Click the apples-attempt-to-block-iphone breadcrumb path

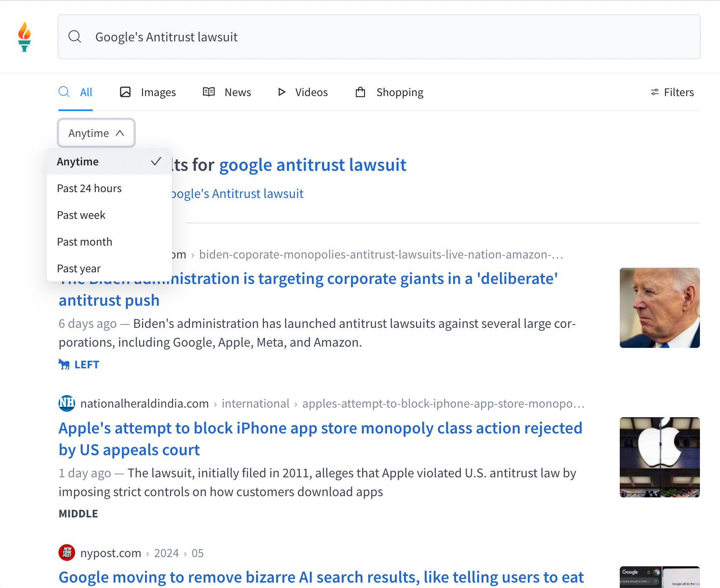pyautogui.click(x=443, y=403)
